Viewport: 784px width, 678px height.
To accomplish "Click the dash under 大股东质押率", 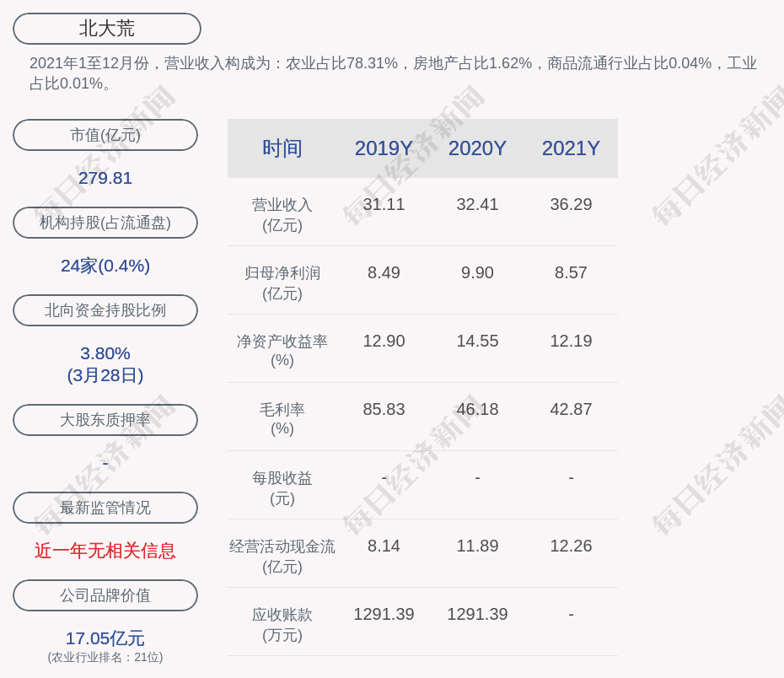I will [x=105, y=464].
